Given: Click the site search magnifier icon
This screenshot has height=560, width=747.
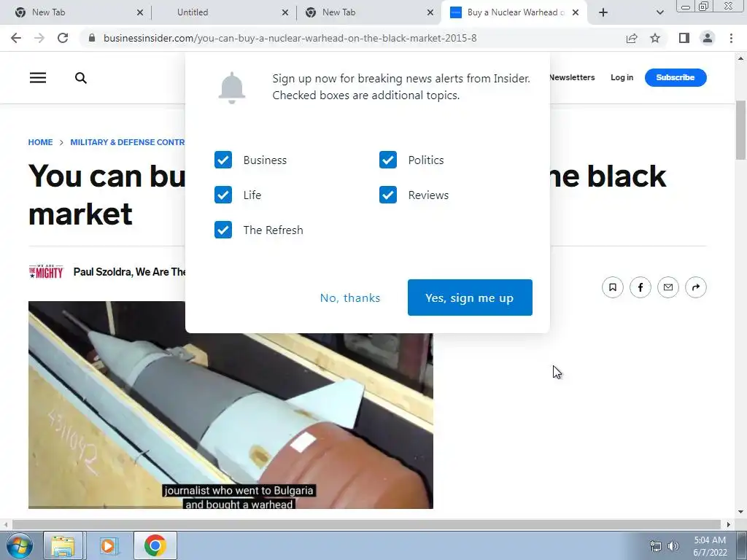Looking at the screenshot, I should (x=81, y=77).
